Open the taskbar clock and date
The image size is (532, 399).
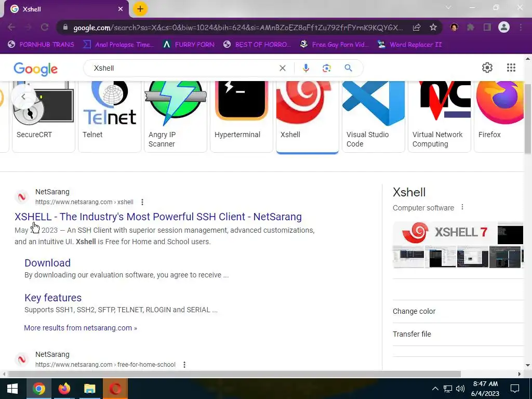point(485,389)
